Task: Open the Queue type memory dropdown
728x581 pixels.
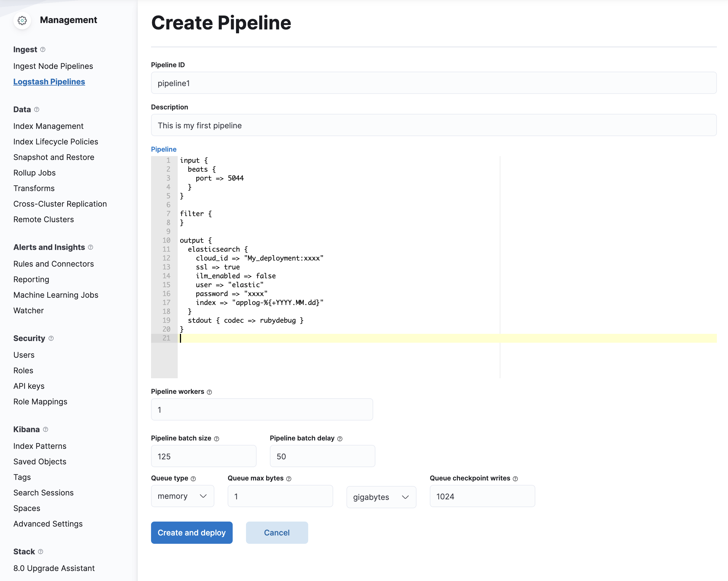Action: coord(182,496)
